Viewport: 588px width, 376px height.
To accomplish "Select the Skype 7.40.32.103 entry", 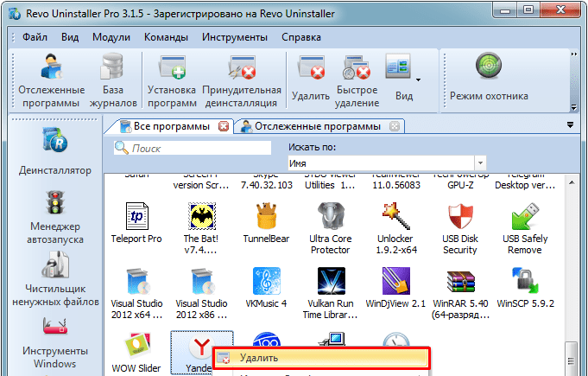I will point(266,182).
